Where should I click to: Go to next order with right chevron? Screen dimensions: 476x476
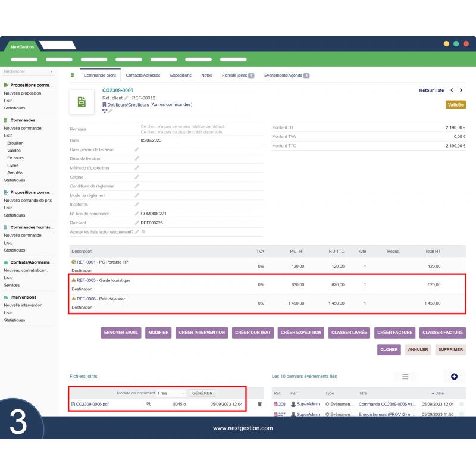click(x=461, y=90)
